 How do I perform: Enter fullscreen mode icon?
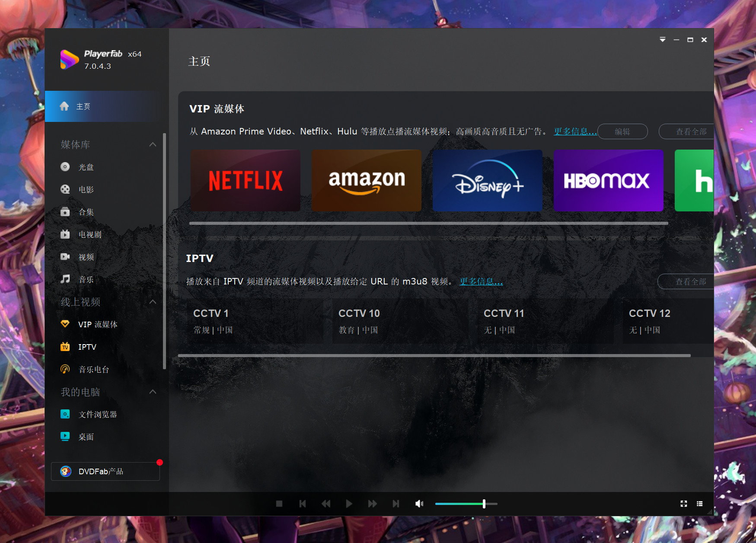684,504
